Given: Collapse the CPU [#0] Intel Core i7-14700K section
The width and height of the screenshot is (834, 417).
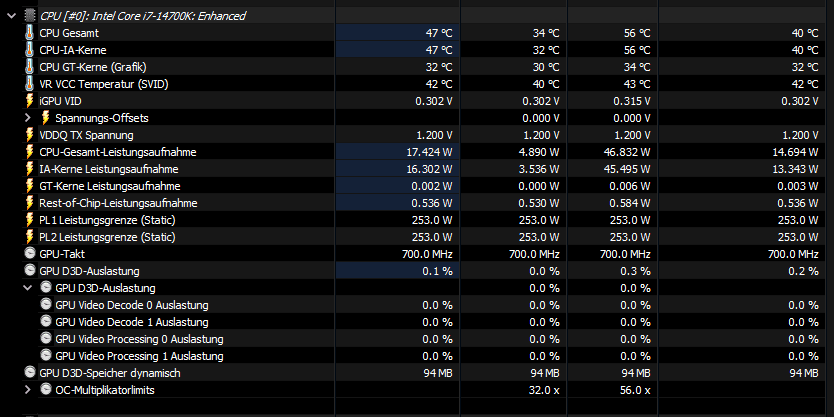Looking at the screenshot, I should coord(12,16).
